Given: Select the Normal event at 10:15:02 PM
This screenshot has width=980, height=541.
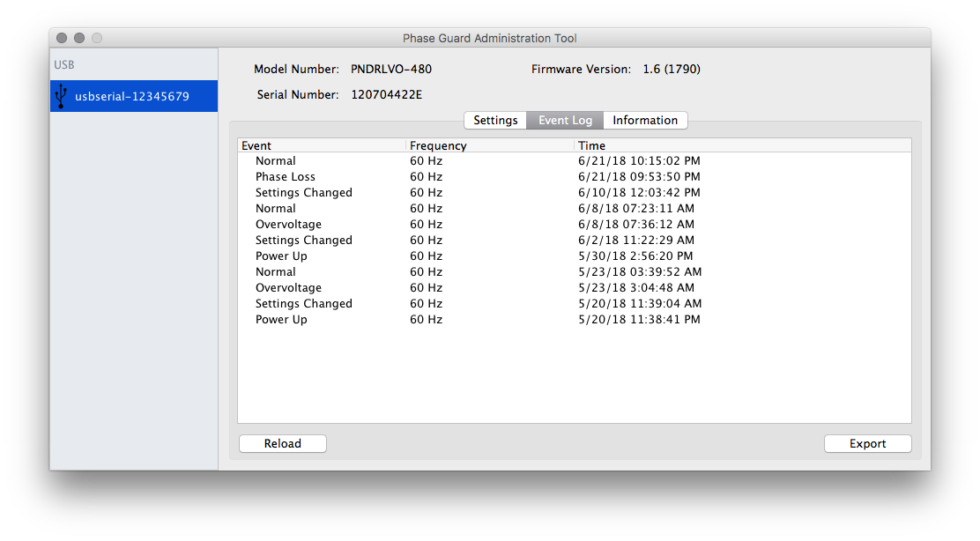Looking at the screenshot, I should 575,161.
